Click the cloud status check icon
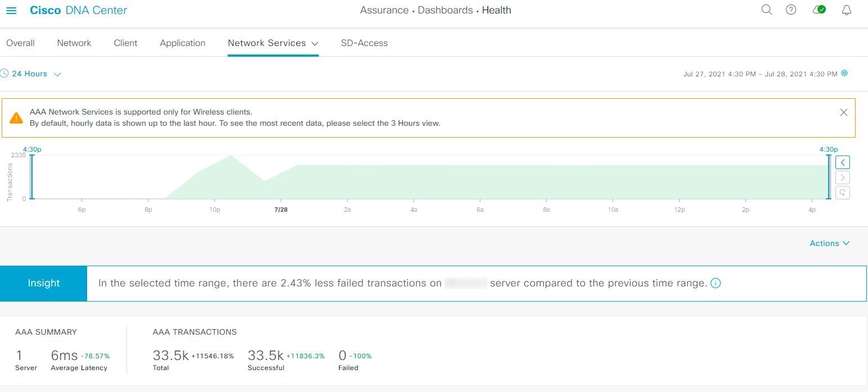868x392 pixels. point(819,10)
